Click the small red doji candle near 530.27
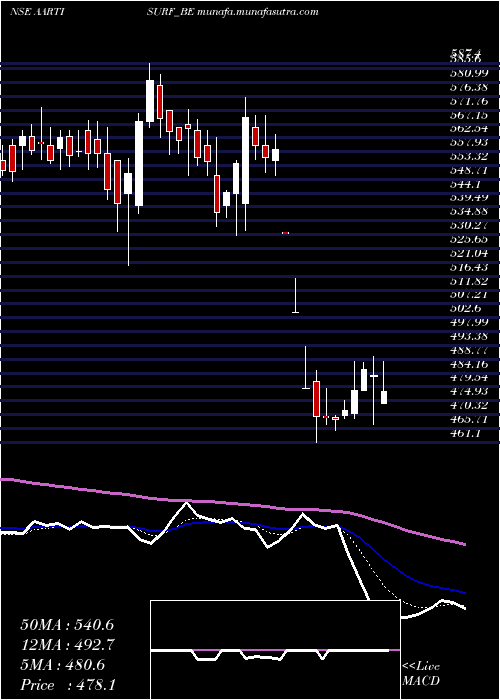The image size is (500, 700). pos(285,233)
